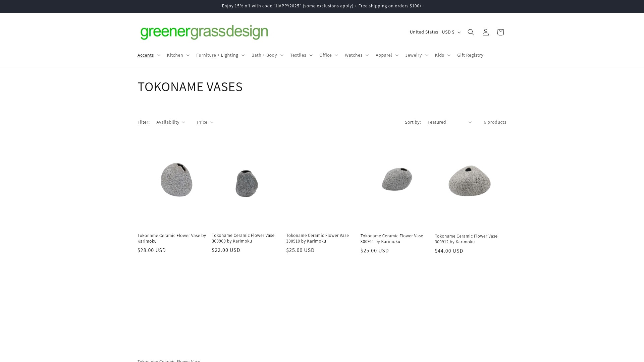Open Tokoname Vase 300909 product link
Image resolution: width=644 pixels, height=362 pixels.
tap(243, 238)
